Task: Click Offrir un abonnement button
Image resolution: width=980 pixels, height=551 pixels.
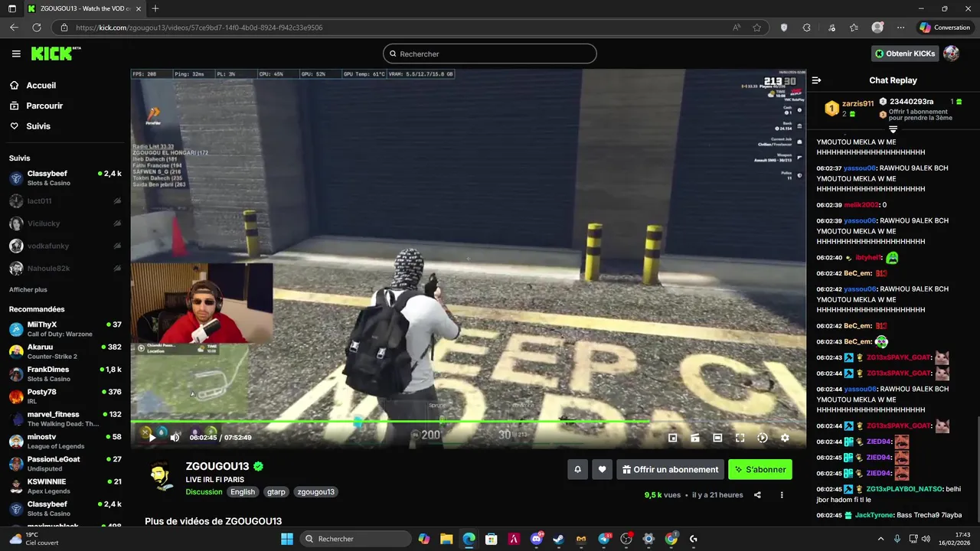Action: click(x=670, y=470)
